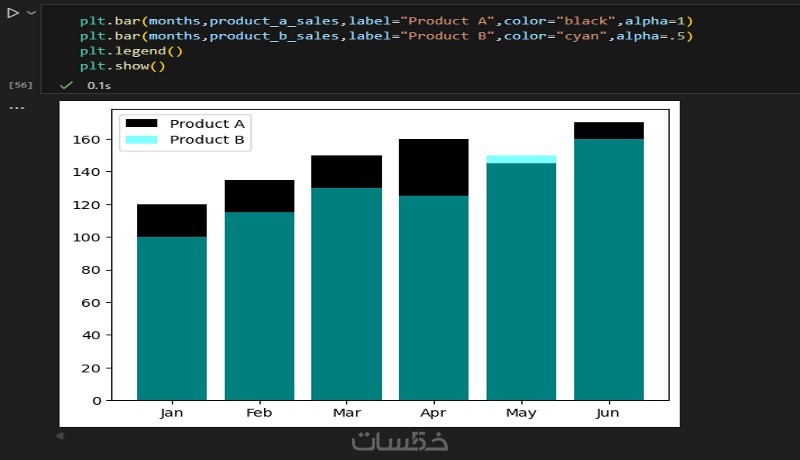Click the Arabic watermark logo below the chart
This screenshot has height=460, width=800.
pos(400,441)
